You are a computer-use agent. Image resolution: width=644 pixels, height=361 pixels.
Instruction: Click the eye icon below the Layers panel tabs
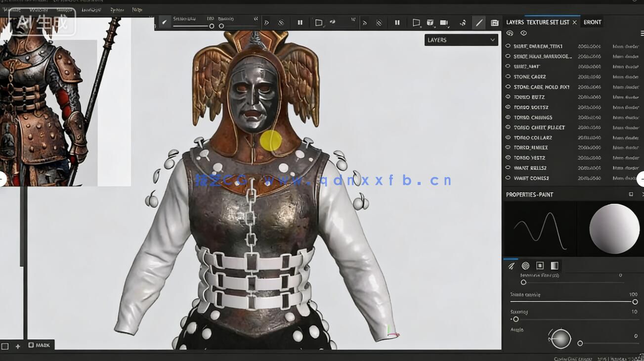[x=523, y=33]
